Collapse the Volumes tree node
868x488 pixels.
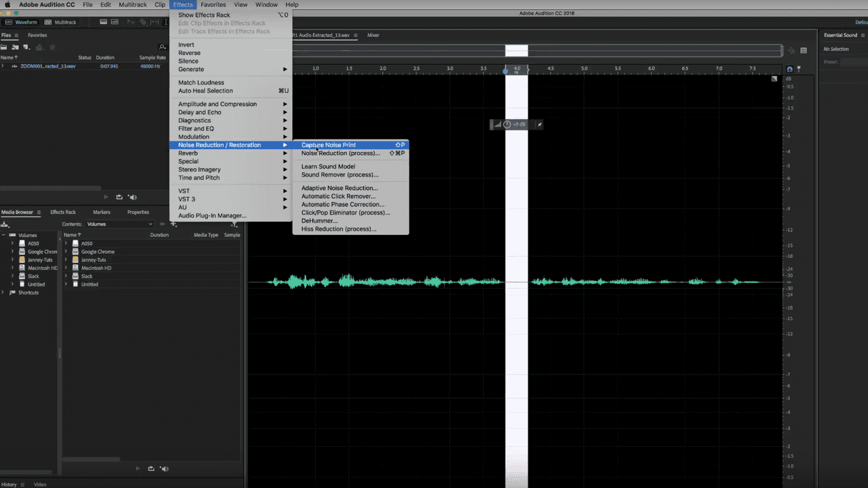click(3, 235)
